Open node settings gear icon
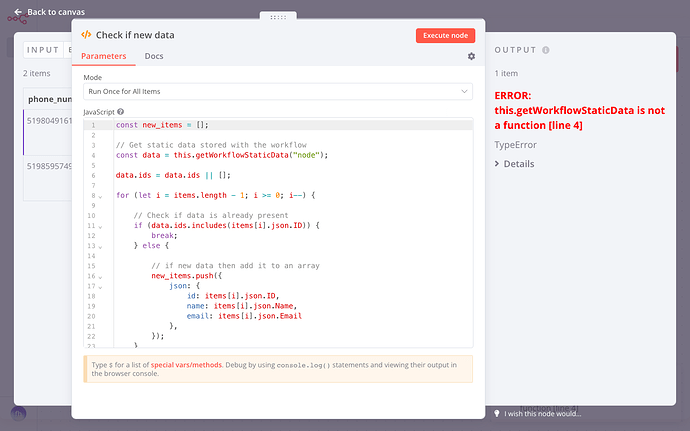This screenshot has height=431, width=690. 471,57
